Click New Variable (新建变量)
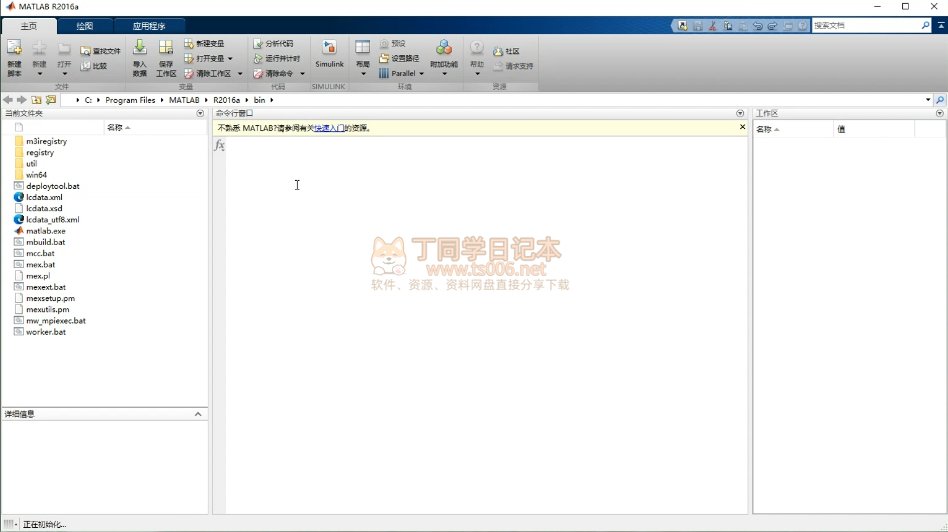948x532 pixels. coord(204,44)
